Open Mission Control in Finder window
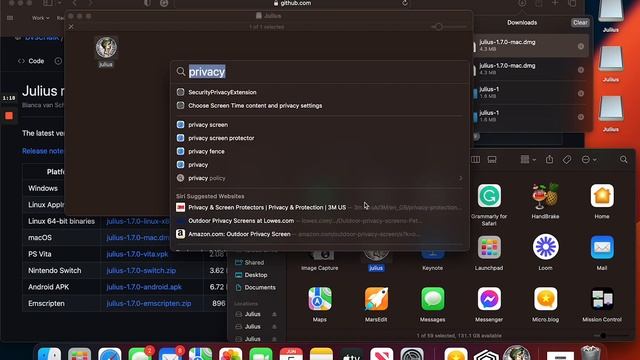The width and height of the screenshot is (640, 360). (x=602, y=299)
